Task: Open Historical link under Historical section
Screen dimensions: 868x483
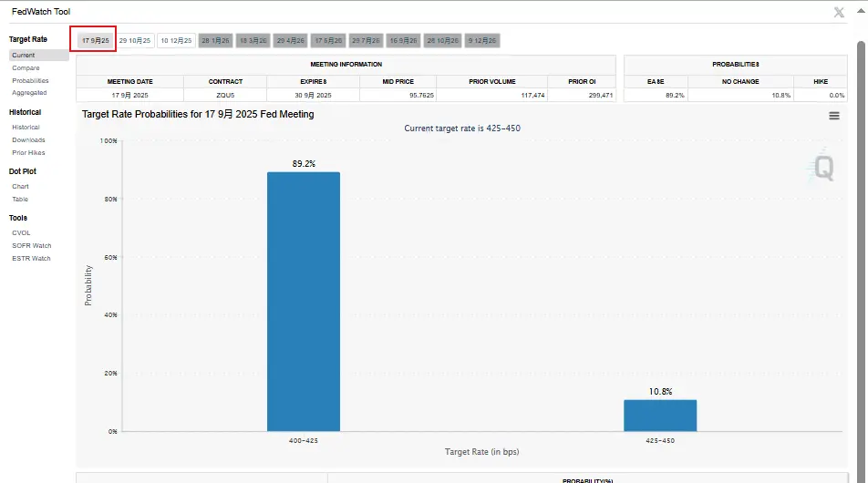Action: click(x=26, y=128)
